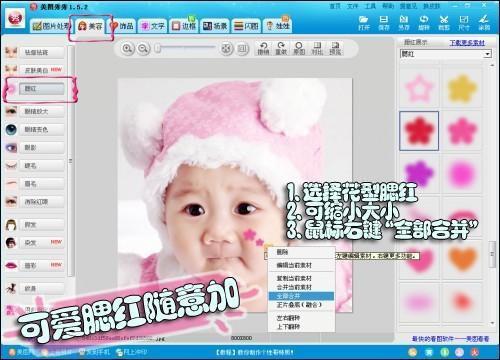Screen dimensions: 500x360
Task: Click the 对比 compare icon
Action: click(x=317, y=49)
